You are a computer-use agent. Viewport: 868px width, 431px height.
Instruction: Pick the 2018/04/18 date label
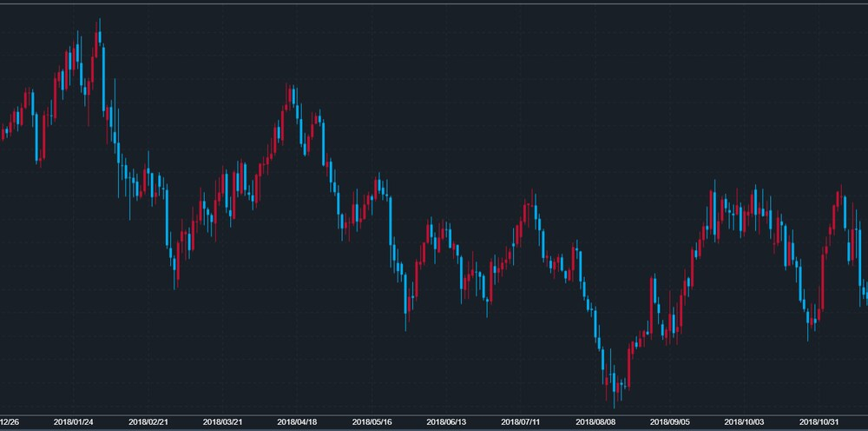coord(297,421)
